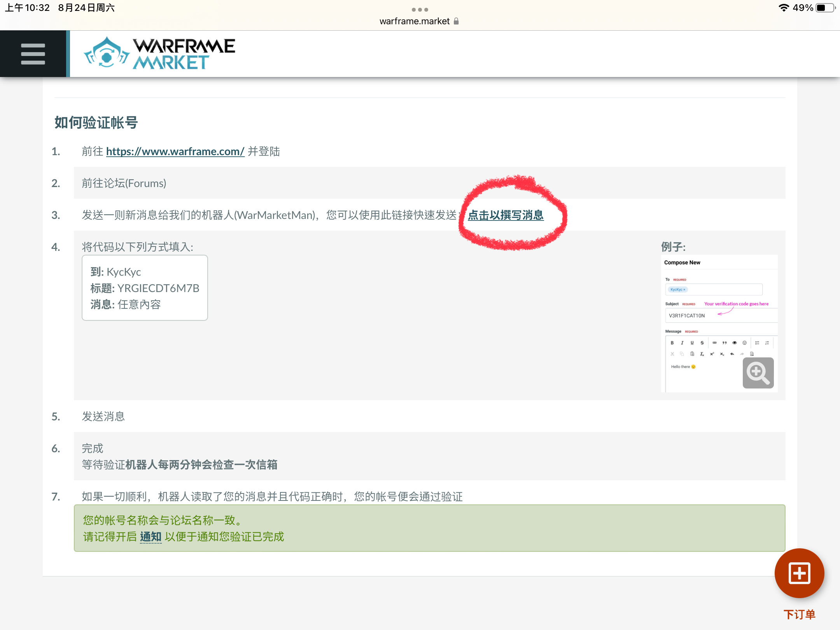
Task: Tap the clock showing 上午10:32
Action: [x=27, y=8]
